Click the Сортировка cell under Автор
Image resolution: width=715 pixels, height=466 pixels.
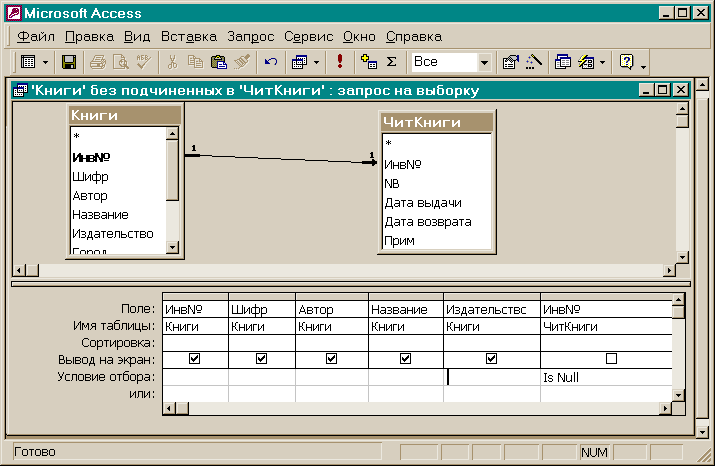pyautogui.click(x=332, y=342)
